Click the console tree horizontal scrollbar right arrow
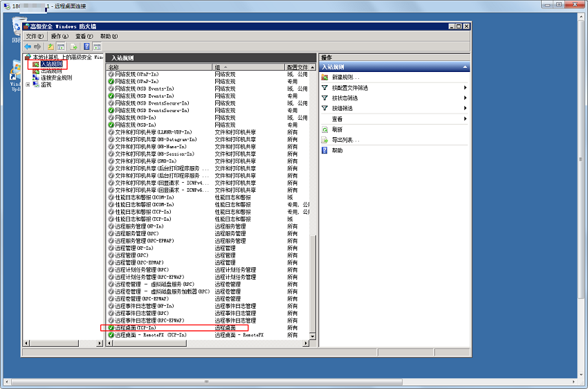The image size is (588, 389). [100, 343]
